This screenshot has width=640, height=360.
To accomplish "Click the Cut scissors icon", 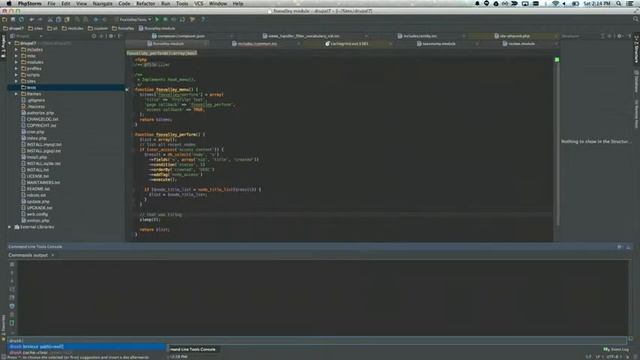I will 50,20.
